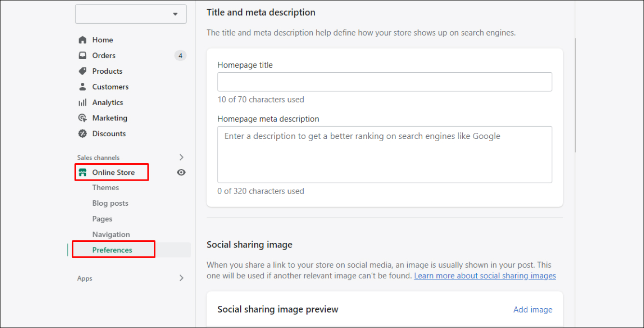644x328 pixels.
Task: Click the Social sharing image heading
Action: click(x=250, y=245)
